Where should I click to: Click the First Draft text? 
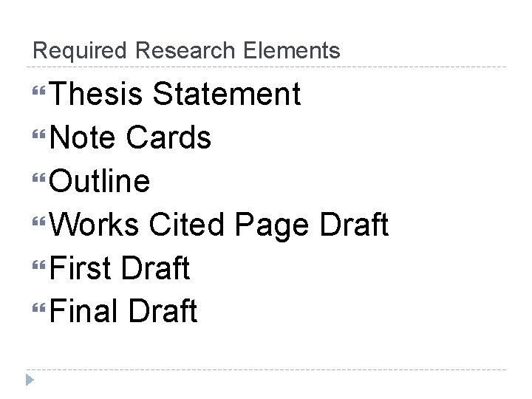120,267
